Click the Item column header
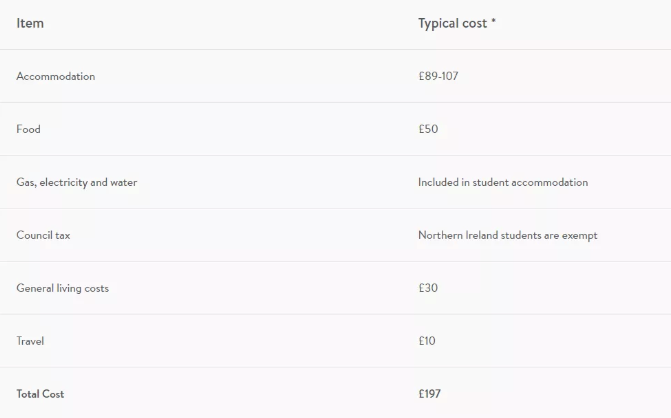 30,23
